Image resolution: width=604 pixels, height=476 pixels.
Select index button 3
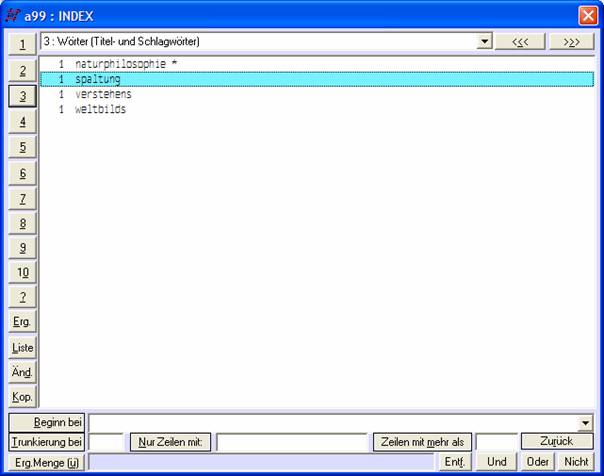[x=23, y=96]
